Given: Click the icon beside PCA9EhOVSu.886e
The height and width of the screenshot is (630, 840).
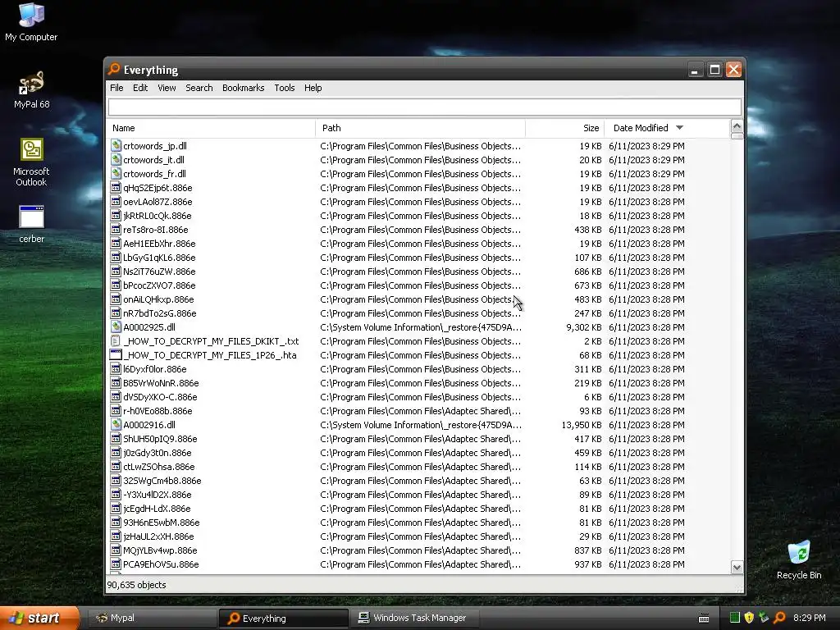Looking at the screenshot, I should (116, 563).
